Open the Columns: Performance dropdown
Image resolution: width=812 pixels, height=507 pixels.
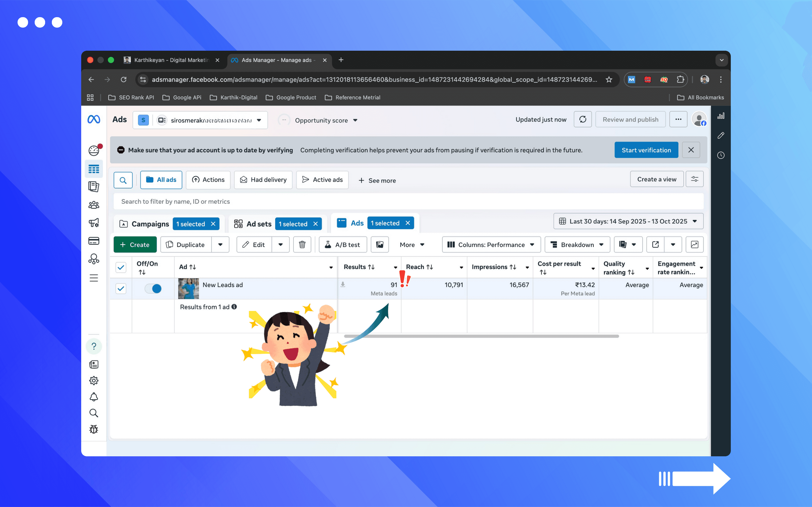491,244
